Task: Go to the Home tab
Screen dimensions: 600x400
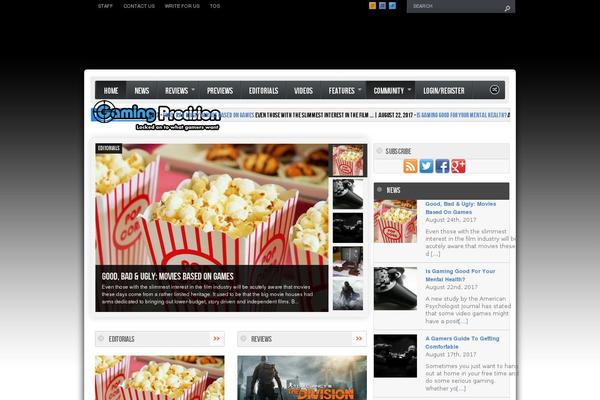Action: coord(111,91)
